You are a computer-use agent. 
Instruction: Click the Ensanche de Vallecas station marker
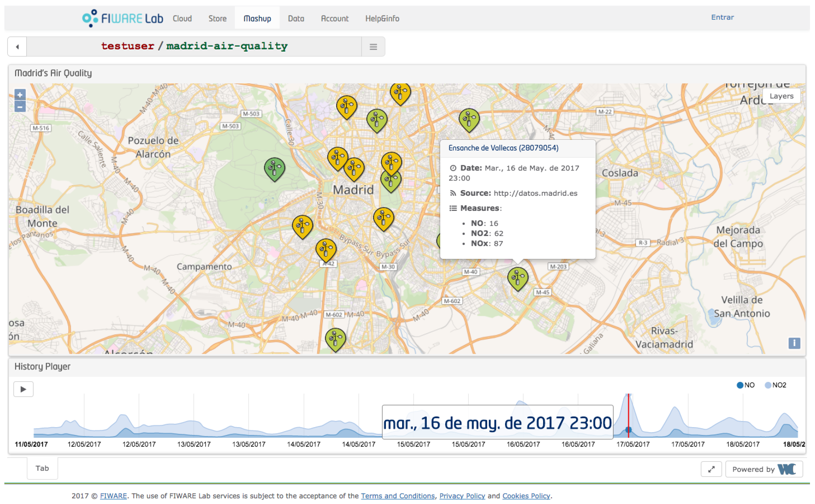point(517,278)
